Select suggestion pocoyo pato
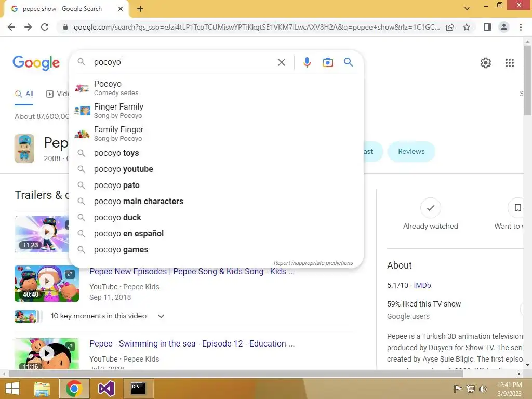Screen dimensions: 532x399 (216, 185)
